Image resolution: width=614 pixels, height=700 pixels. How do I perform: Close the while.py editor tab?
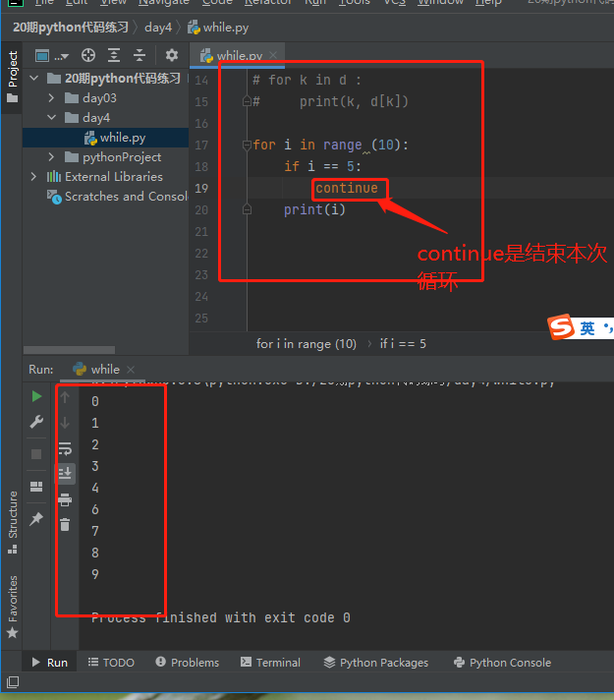(273, 55)
